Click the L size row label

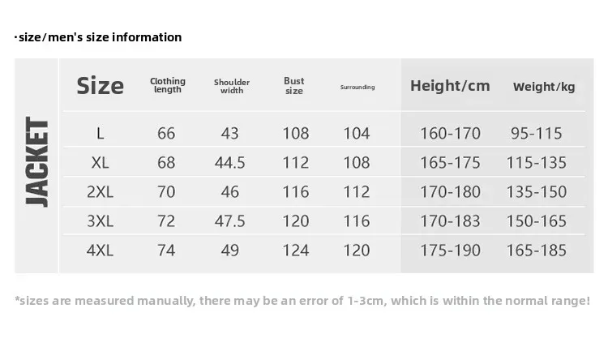(100, 134)
